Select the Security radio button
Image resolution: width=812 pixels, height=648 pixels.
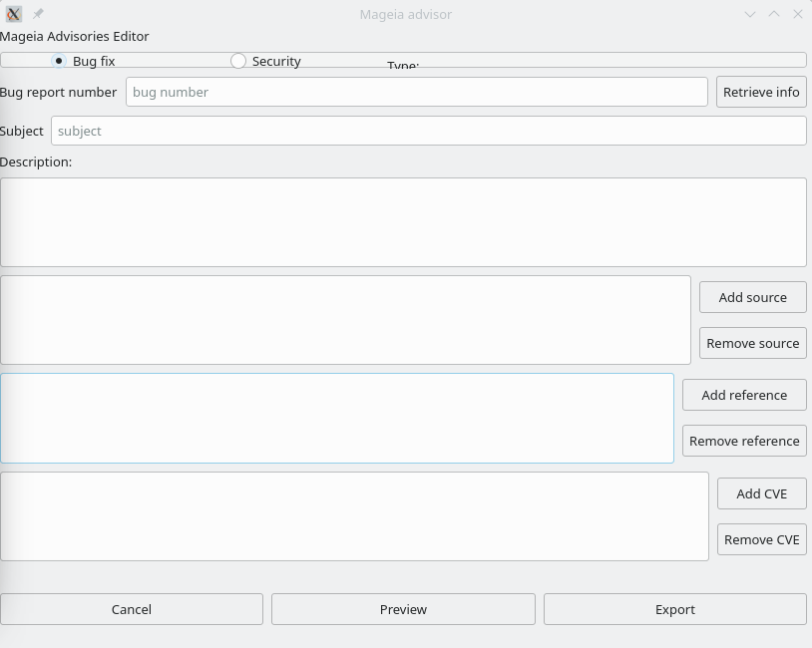(238, 61)
